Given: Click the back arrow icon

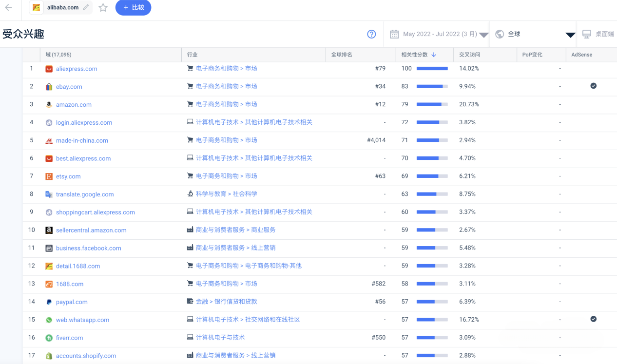Looking at the screenshot, I should click(8, 7).
